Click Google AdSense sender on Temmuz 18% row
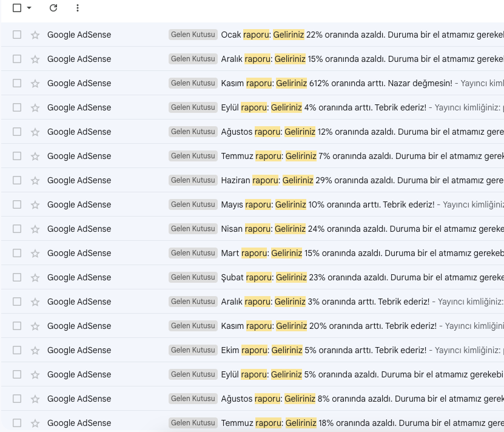Viewport: 504px width, 432px height. point(79,423)
